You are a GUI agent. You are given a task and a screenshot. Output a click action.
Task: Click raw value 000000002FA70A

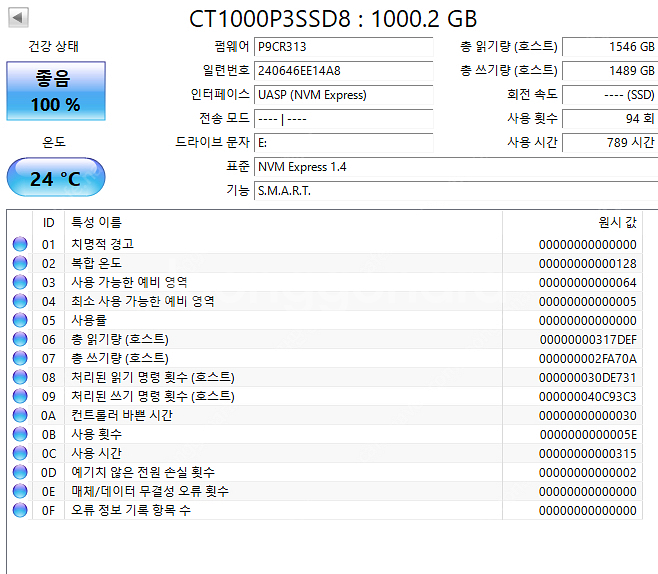(588, 359)
